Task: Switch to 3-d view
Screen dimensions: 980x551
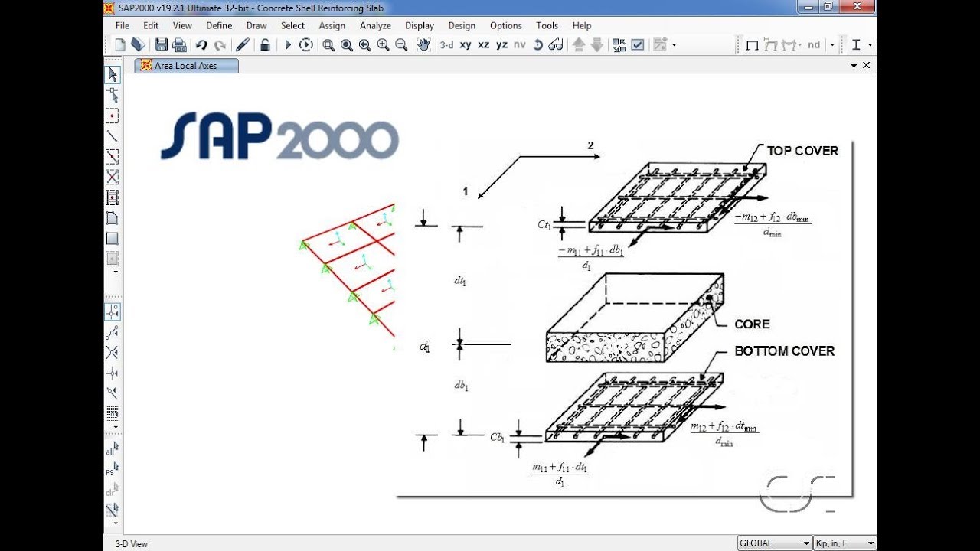Action: [x=446, y=45]
